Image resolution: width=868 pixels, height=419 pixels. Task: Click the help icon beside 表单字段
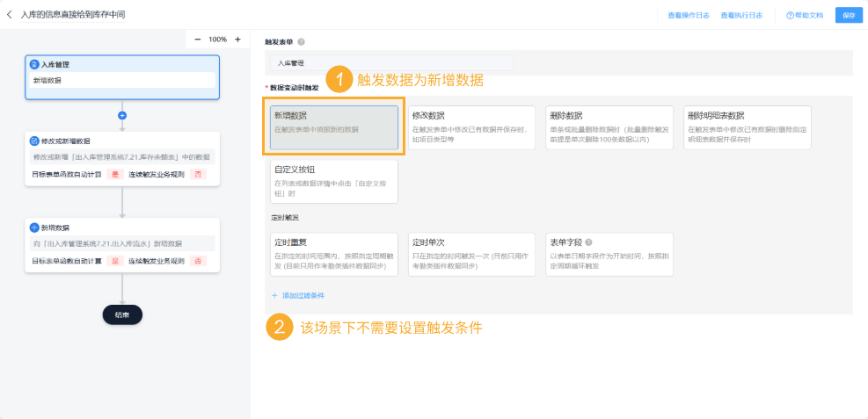(588, 242)
